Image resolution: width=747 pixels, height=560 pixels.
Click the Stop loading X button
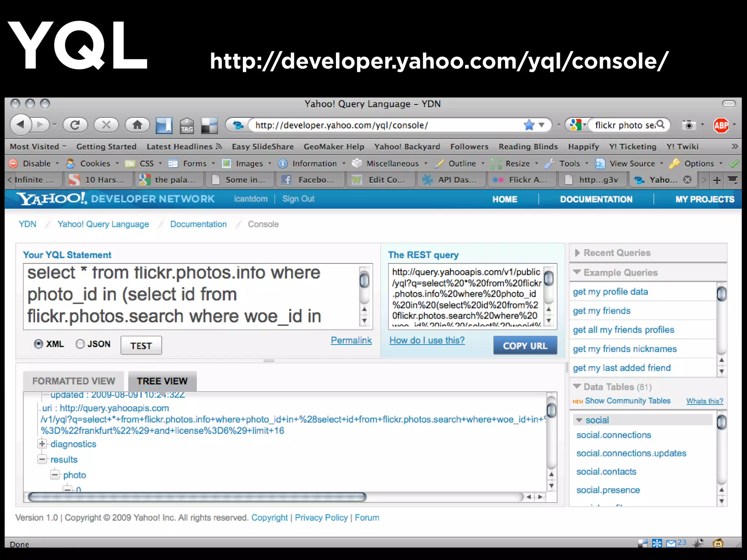pyautogui.click(x=106, y=125)
